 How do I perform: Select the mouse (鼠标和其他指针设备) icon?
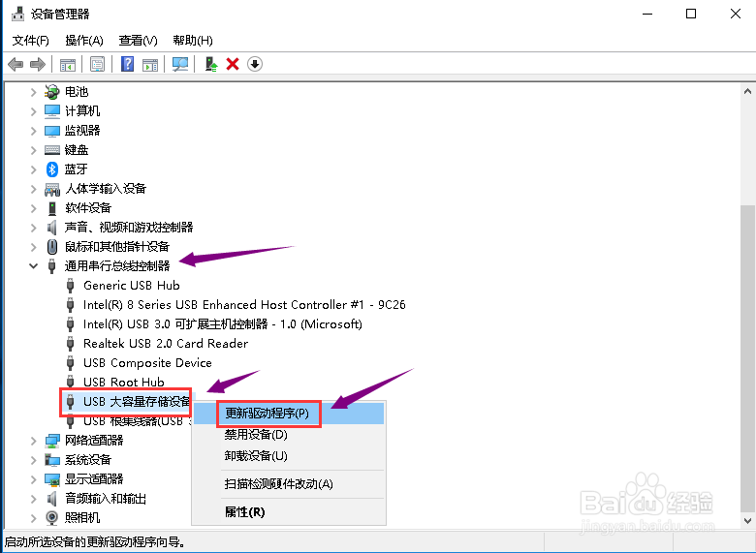(x=52, y=247)
